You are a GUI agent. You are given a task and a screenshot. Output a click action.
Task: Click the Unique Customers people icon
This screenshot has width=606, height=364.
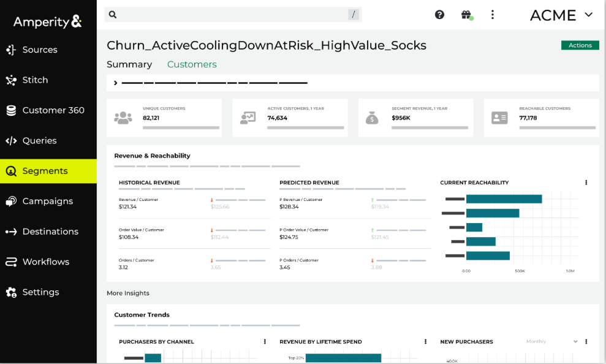(123, 118)
